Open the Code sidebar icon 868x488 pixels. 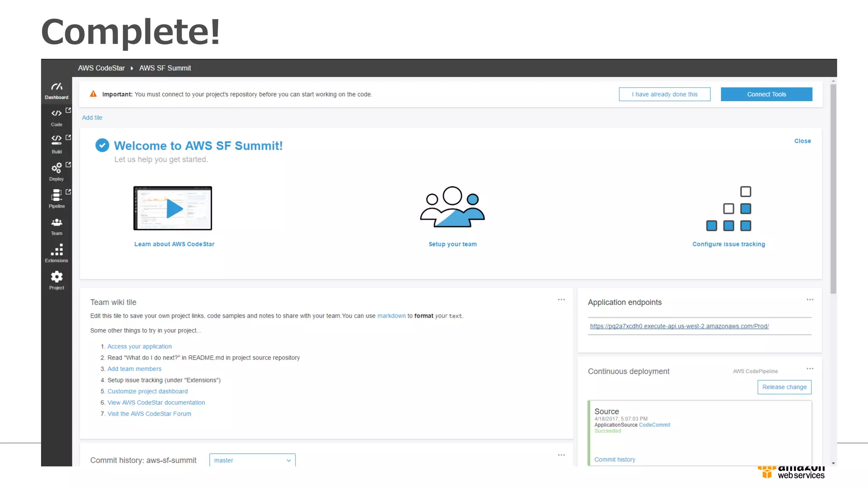[x=56, y=114]
